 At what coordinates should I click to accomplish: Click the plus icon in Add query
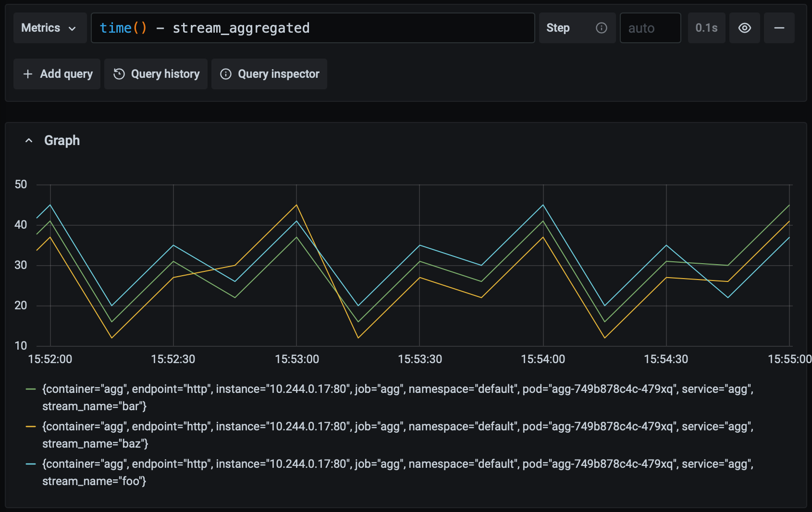point(28,74)
